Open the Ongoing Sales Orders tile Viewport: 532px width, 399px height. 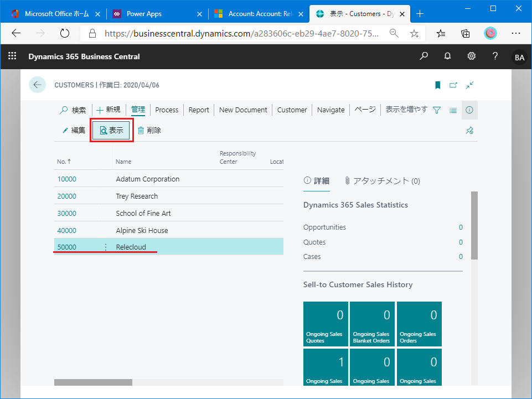coord(420,324)
